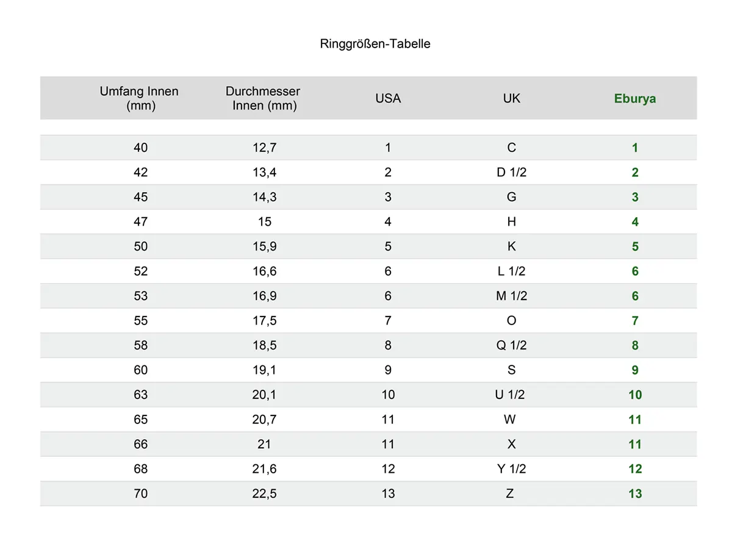Image resolution: width=732 pixels, height=560 pixels.
Task: Select UK size U 1/2
Action: pyautogui.click(x=510, y=395)
